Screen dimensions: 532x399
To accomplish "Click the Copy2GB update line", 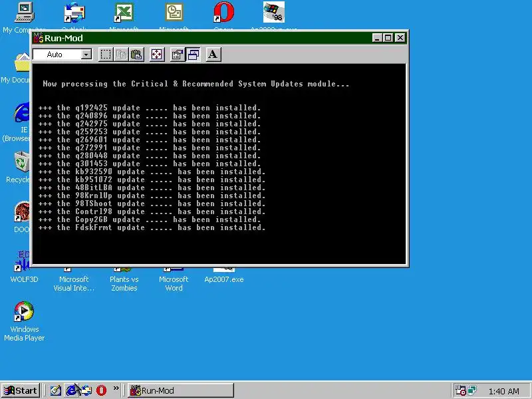I will tap(150, 219).
